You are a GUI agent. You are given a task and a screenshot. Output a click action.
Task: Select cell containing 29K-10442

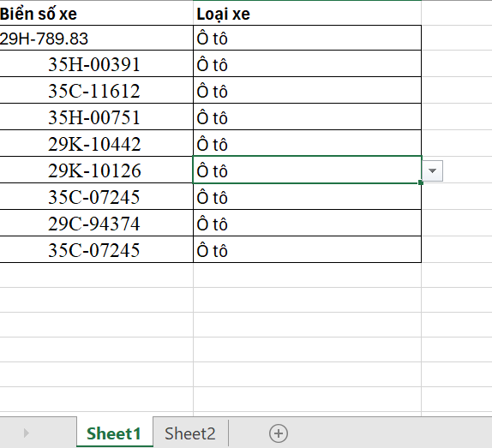point(96,143)
